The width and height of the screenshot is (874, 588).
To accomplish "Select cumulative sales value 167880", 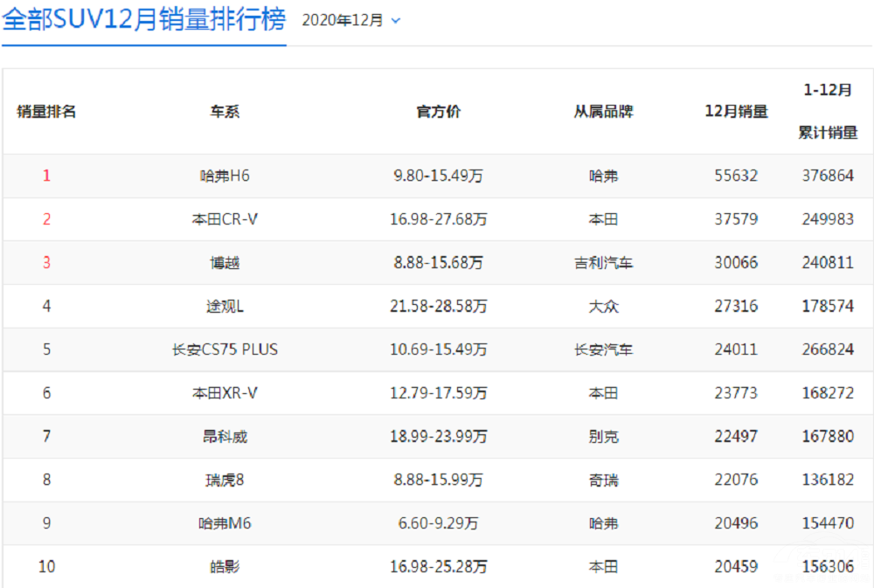I will pos(828,436).
